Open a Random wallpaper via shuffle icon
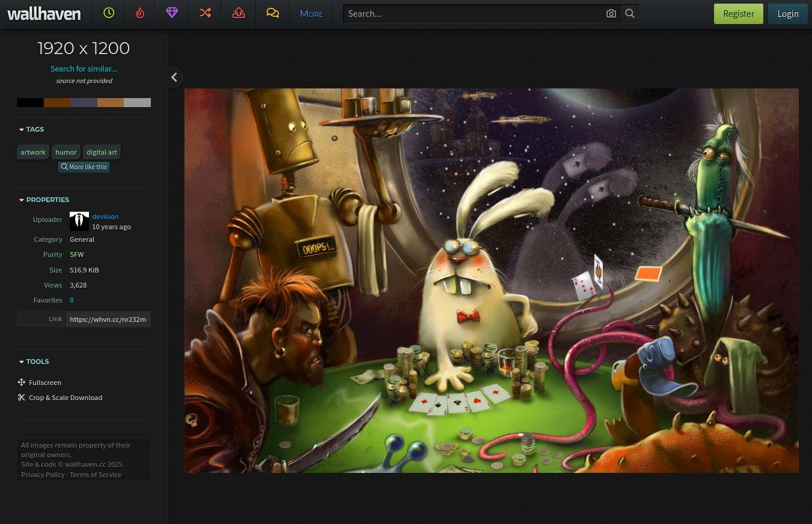The height and width of the screenshot is (524, 812). [x=206, y=13]
